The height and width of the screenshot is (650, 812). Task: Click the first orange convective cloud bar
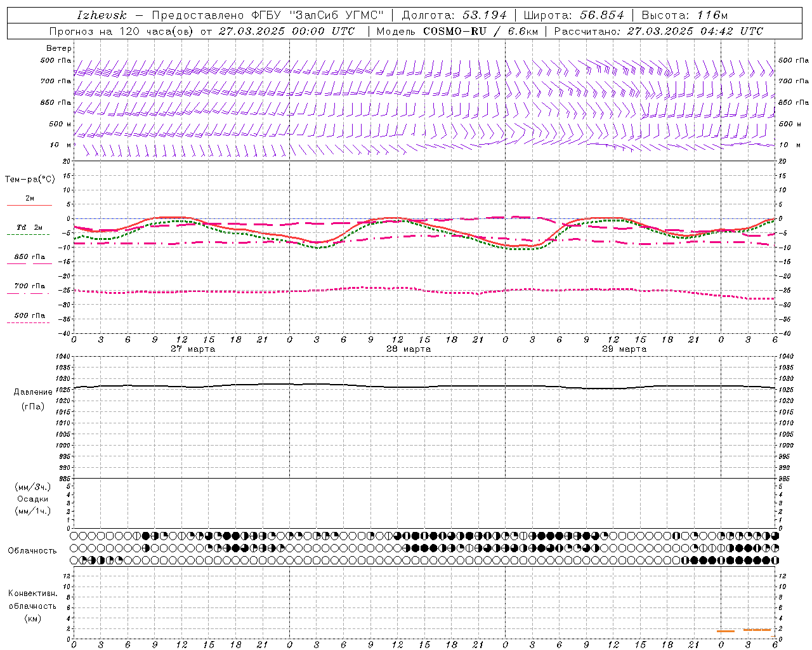tap(726, 631)
